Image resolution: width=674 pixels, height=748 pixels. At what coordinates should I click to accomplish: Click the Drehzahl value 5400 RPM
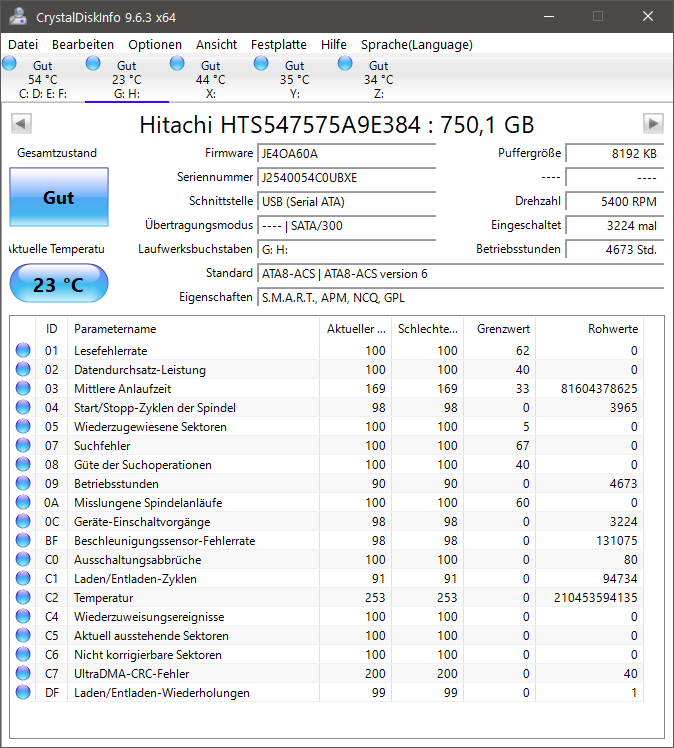click(615, 201)
